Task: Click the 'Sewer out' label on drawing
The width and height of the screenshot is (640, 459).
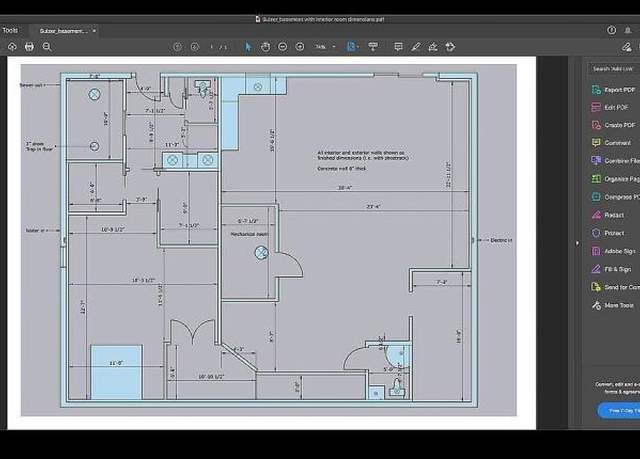Action: [31, 85]
